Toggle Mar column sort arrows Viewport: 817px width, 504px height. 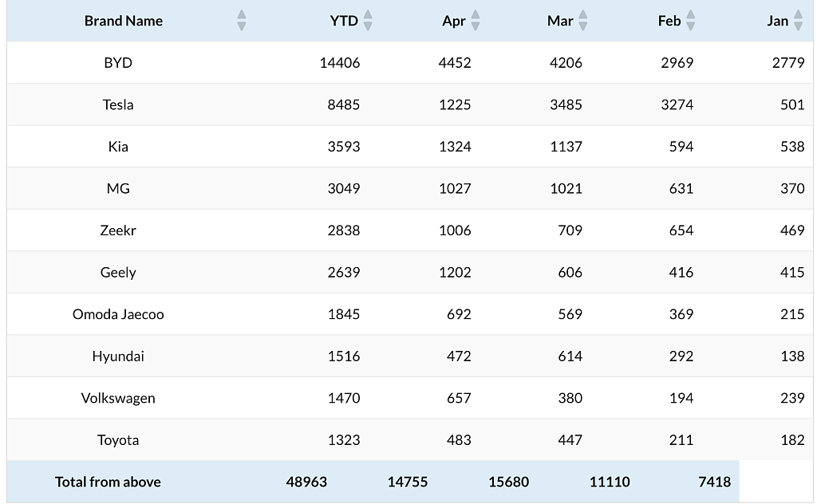(583, 21)
